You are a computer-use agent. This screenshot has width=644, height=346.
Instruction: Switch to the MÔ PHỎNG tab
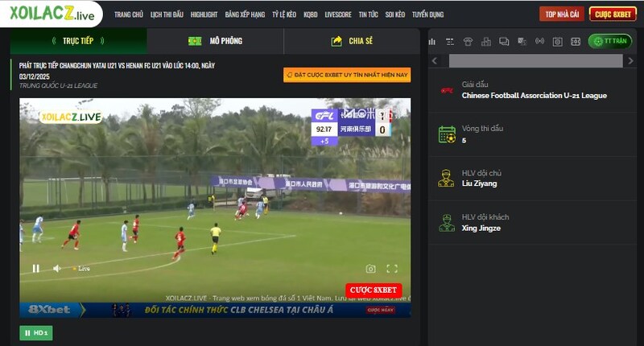(x=215, y=41)
